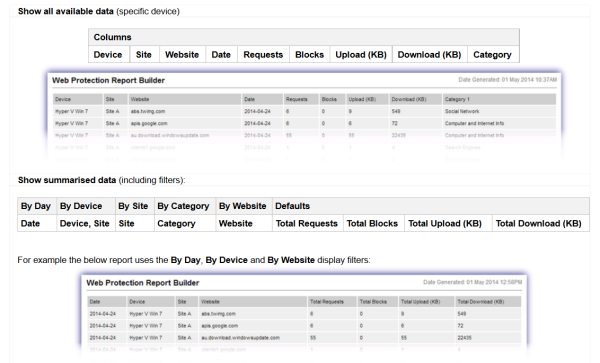
Task: Select the Download (KB) column cell
Action: coord(430,55)
